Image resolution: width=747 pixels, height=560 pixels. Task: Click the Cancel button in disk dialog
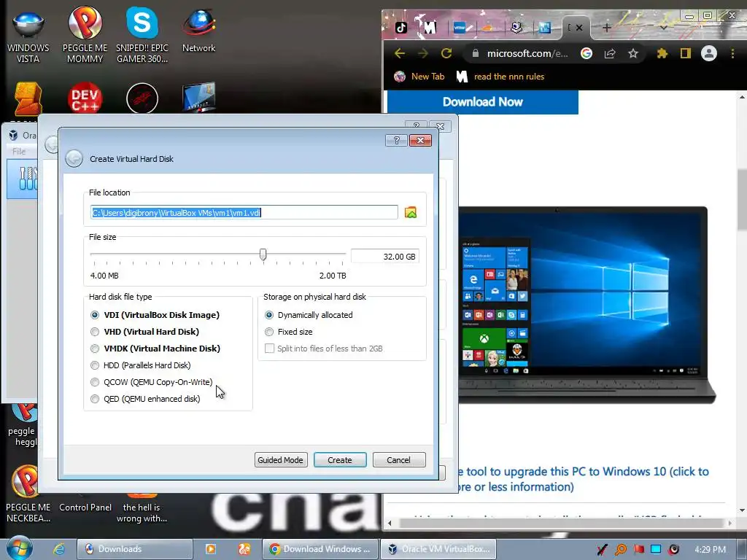(399, 460)
